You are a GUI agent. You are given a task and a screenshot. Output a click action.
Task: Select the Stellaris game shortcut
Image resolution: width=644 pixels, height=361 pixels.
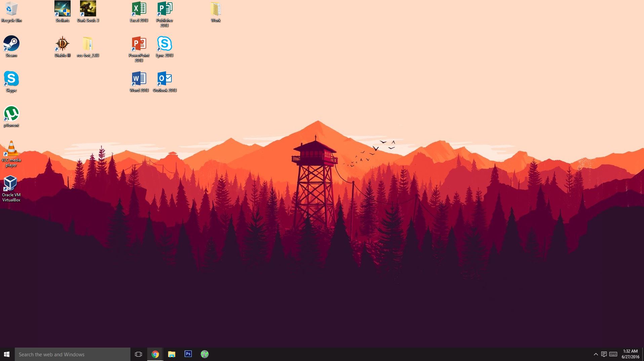coord(63,12)
